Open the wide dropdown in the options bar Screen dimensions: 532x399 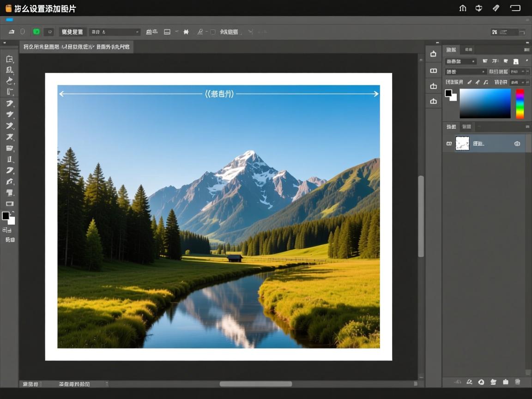[x=115, y=32]
